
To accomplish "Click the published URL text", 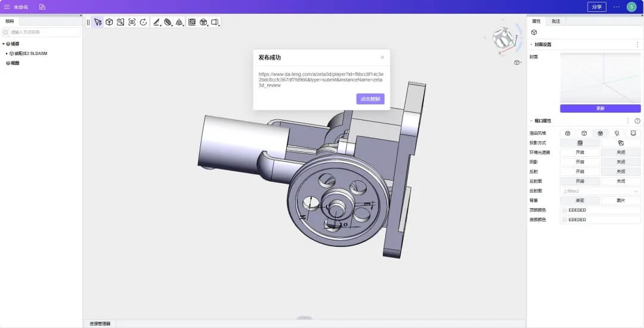I will click(321, 80).
